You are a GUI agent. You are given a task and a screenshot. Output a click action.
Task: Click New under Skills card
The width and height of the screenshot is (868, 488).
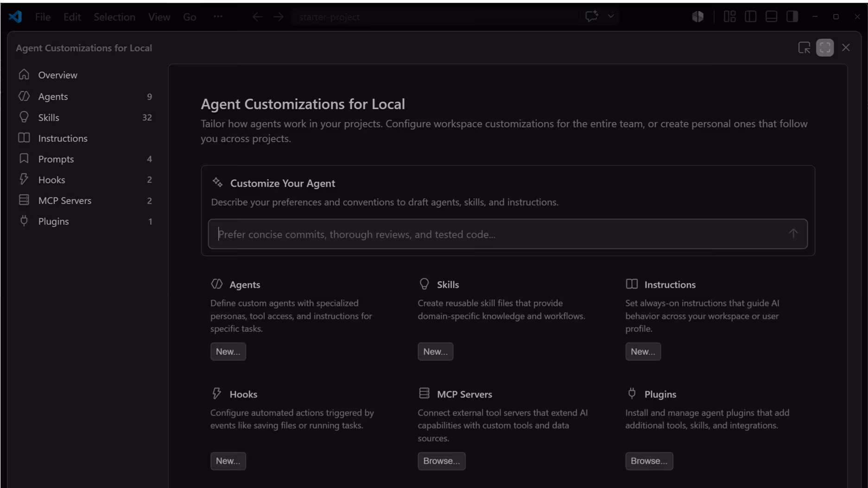coord(435,351)
